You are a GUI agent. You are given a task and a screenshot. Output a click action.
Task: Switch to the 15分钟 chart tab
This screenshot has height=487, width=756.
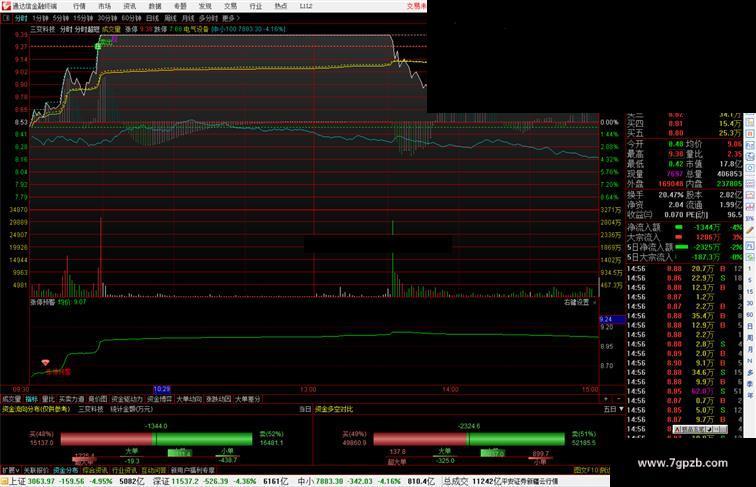coord(83,18)
